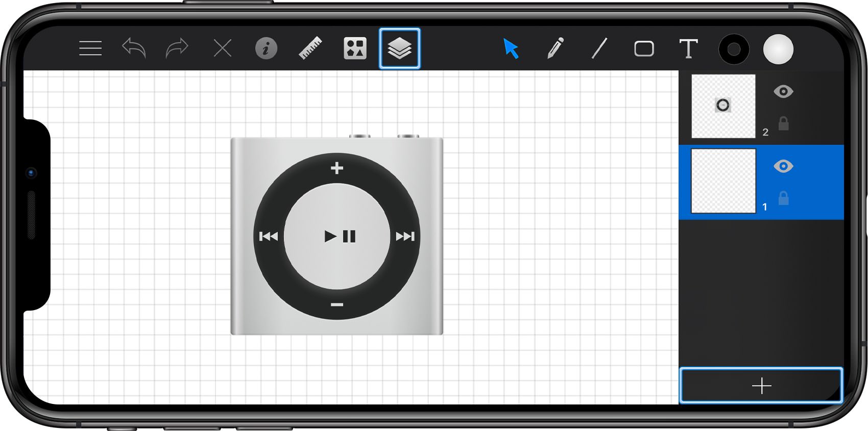
Task: Select the rounded rectangle tool
Action: point(644,48)
